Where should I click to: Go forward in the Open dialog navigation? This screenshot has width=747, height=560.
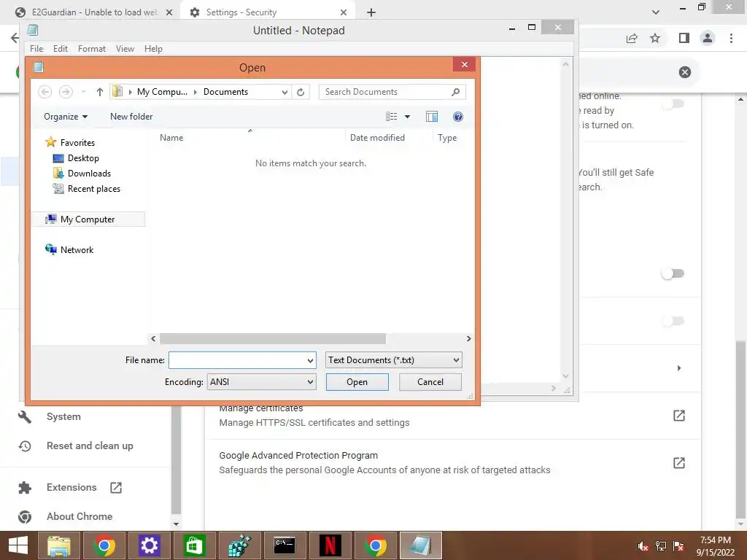point(66,92)
